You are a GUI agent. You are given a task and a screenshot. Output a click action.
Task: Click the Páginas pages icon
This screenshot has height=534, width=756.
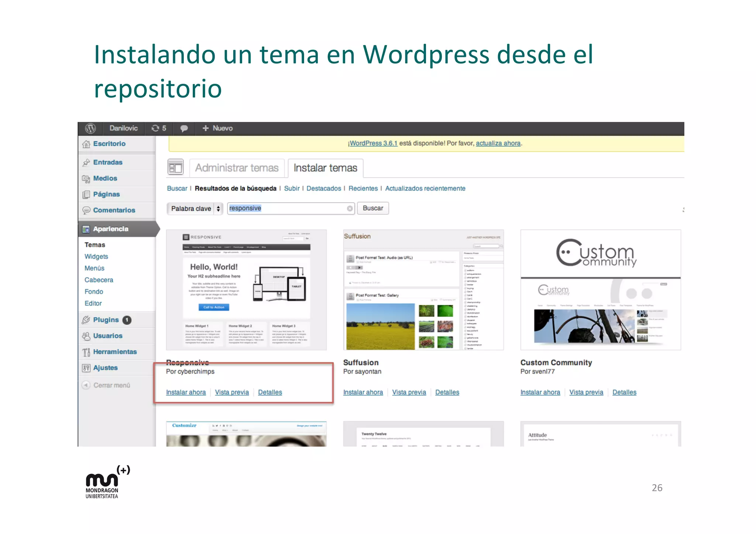coord(86,194)
